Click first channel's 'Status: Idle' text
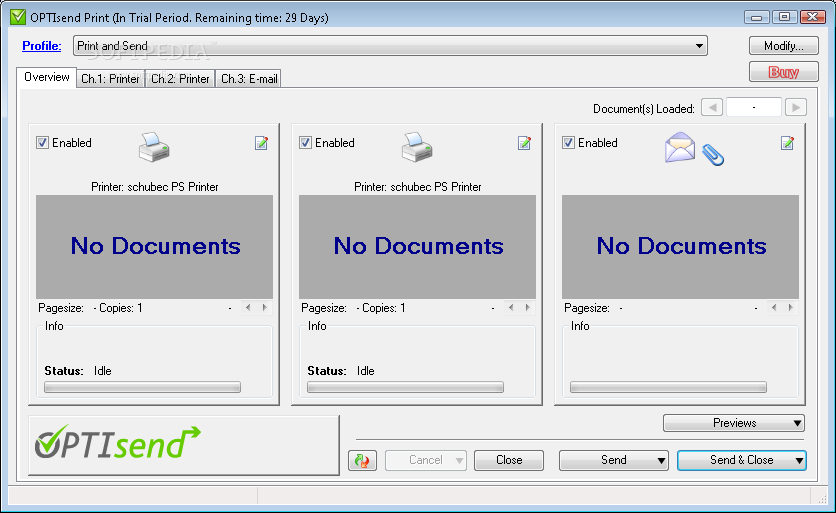836x513 pixels. [x=78, y=371]
